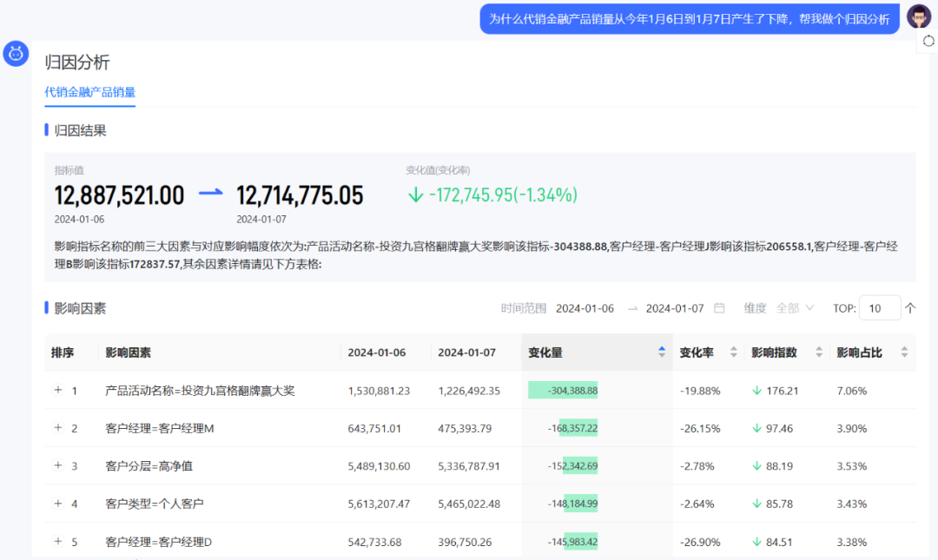Click the up arrow icon after TOP 个
The height and width of the screenshot is (560, 938).
(909, 307)
